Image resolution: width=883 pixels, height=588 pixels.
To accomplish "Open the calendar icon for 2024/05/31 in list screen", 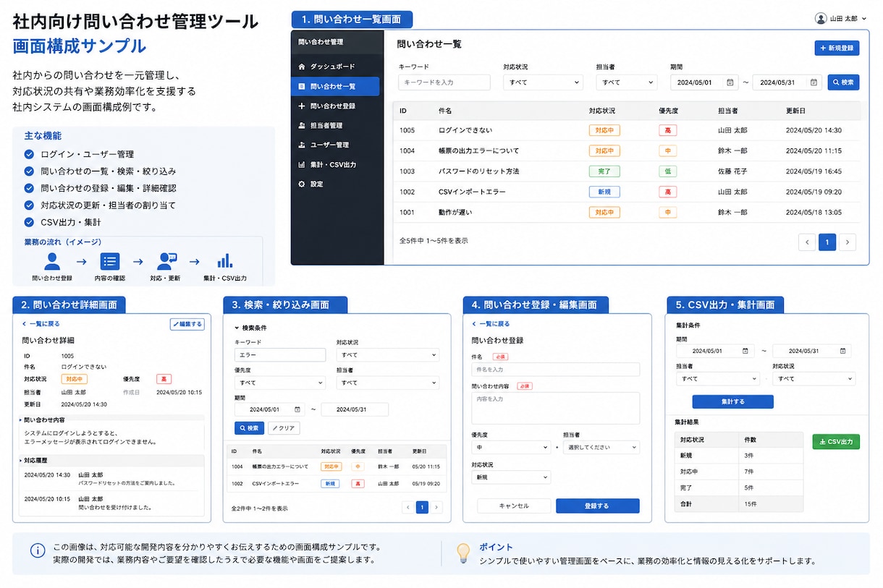I will click(x=814, y=82).
